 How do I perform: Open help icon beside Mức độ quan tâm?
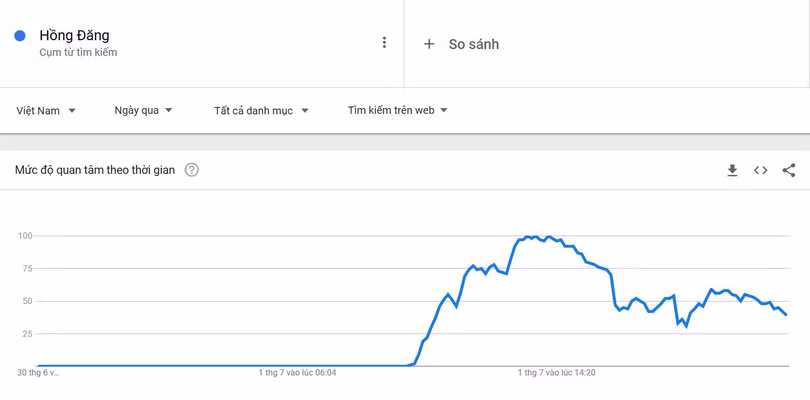pyautogui.click(x=192, y=170)
